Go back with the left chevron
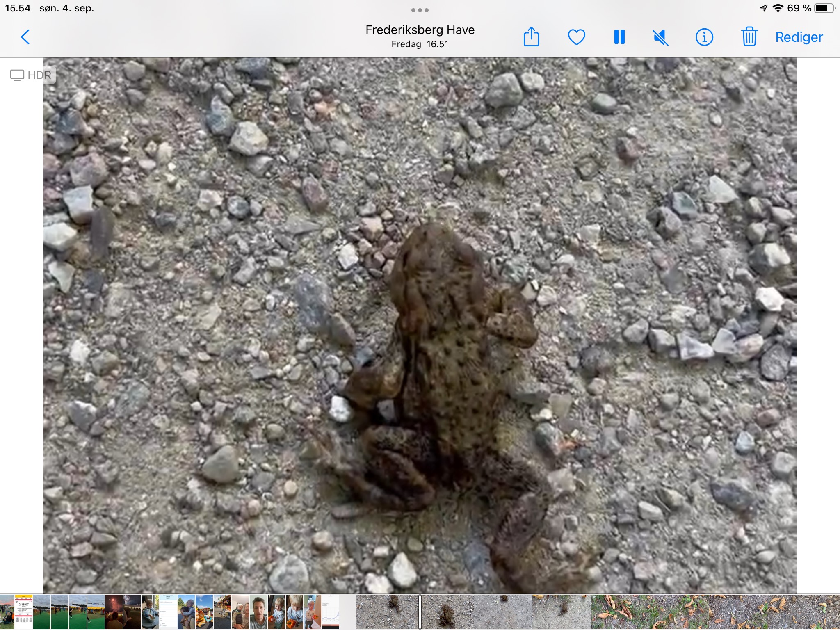Image resolution: width=840 pixels, height=630 pixels. pyautogui.click(x=25, y=37)
